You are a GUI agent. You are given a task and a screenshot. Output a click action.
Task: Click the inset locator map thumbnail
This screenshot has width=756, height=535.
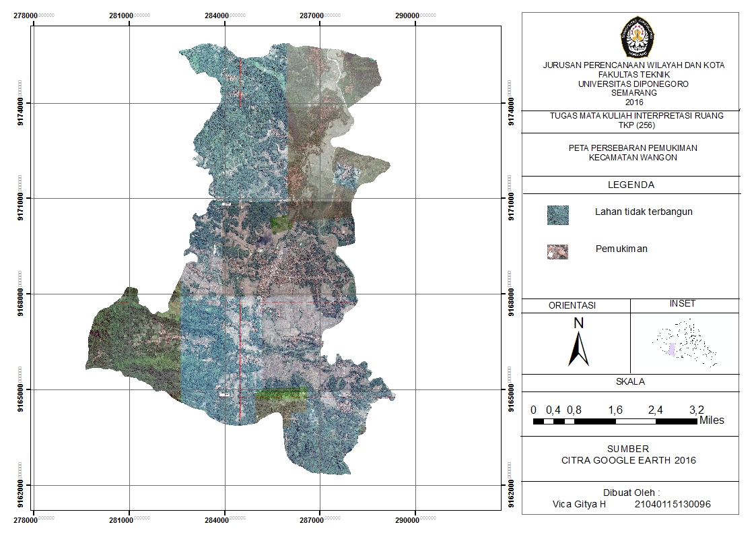point(685,342)
